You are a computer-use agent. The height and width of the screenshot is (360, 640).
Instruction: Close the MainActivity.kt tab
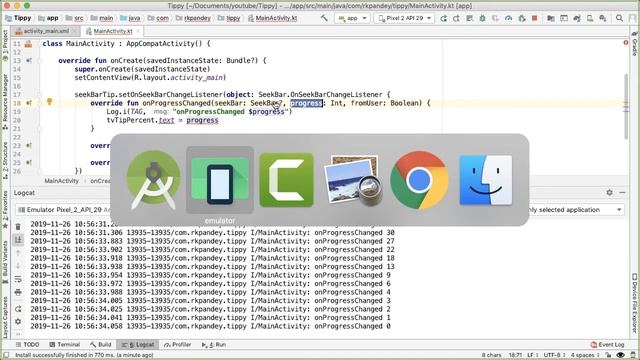click(x=138, y=31)
